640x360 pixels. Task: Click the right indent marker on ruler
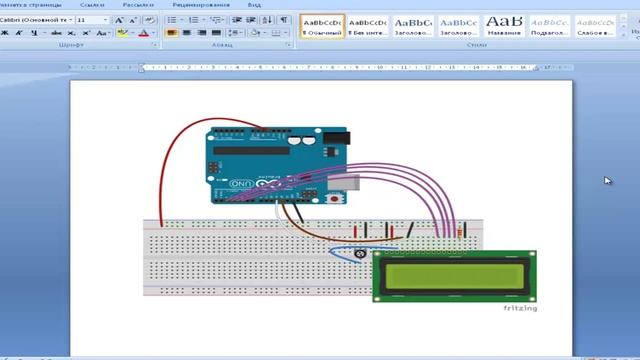(x=536, y=69)
